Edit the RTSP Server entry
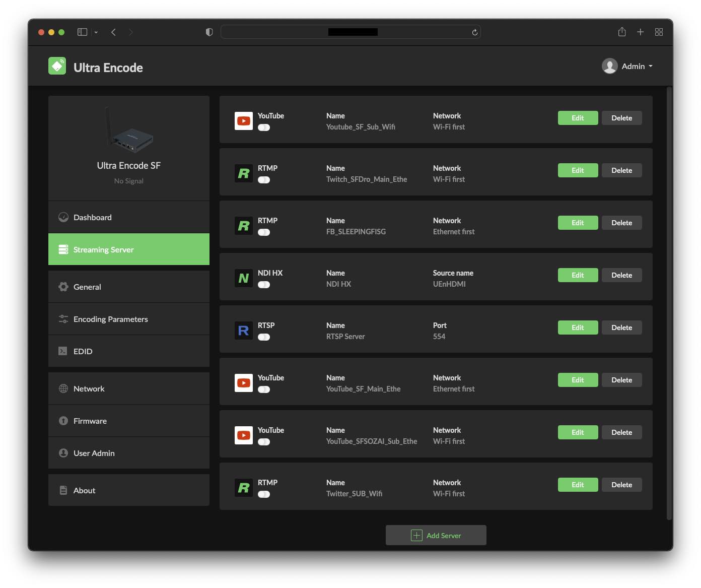701x588 pixels. tap(578, 328)
